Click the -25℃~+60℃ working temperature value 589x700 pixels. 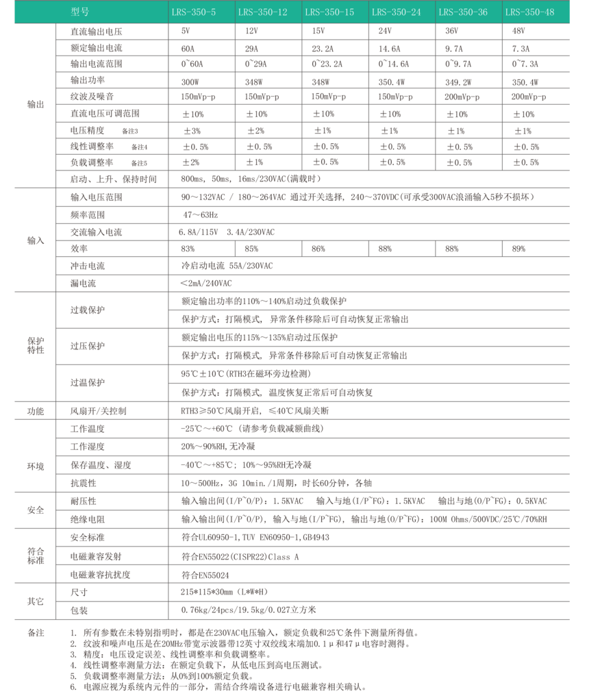point(252,429)
